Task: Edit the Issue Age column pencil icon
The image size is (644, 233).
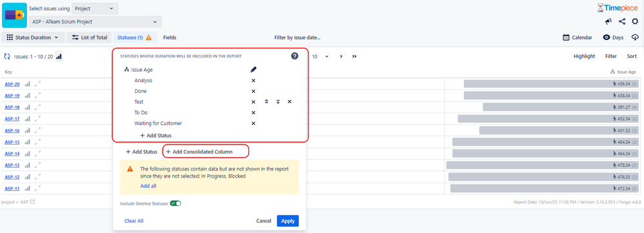Action: point(254,70)
